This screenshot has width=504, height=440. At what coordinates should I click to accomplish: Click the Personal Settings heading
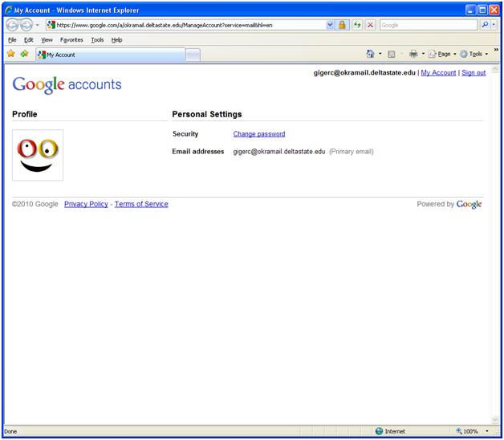[x=207, y=114]
